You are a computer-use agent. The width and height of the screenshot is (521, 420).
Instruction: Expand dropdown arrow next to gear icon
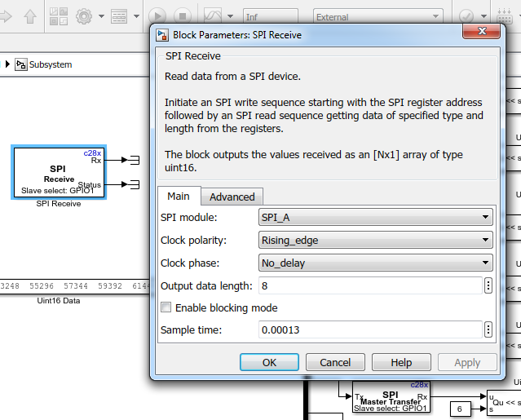point(101,16)
